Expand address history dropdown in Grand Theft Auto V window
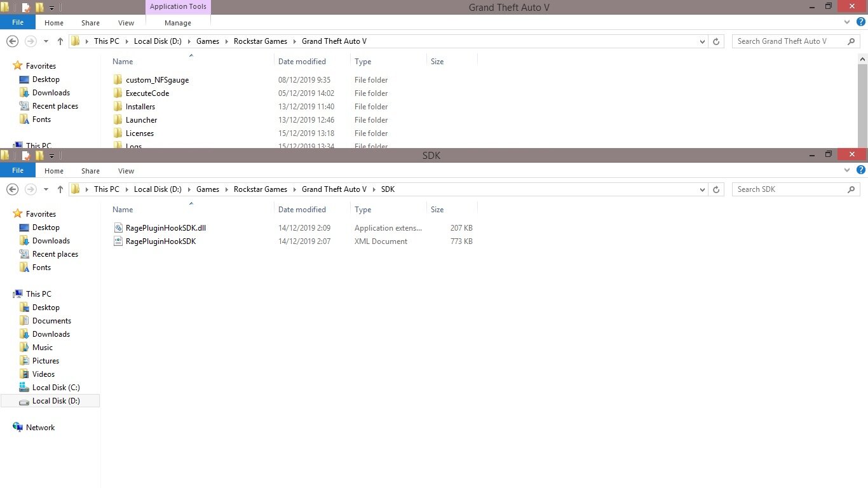The width and height of the screenshot is (868, 488). [x=702, y=41]
